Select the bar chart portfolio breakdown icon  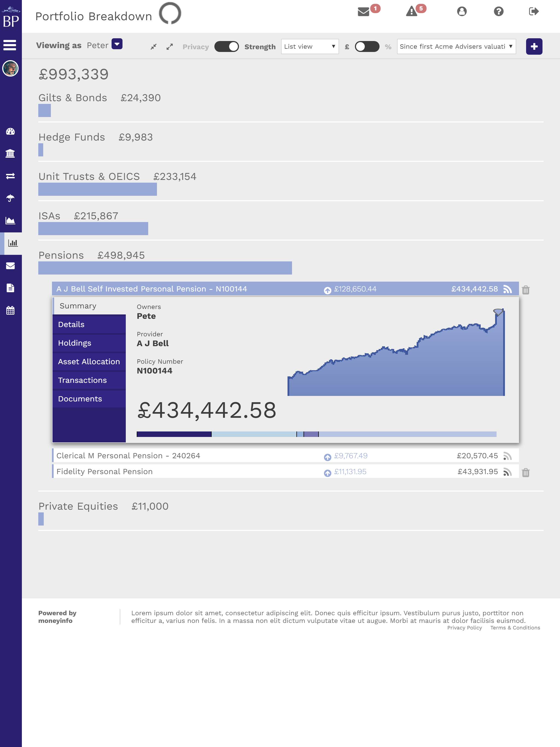(x=13, y=243)
